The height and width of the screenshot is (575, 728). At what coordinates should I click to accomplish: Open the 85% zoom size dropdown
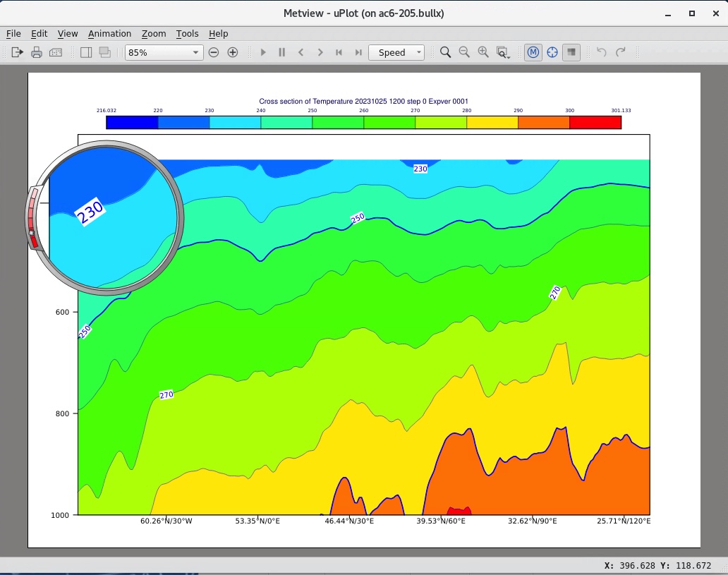tap(164, 52)
